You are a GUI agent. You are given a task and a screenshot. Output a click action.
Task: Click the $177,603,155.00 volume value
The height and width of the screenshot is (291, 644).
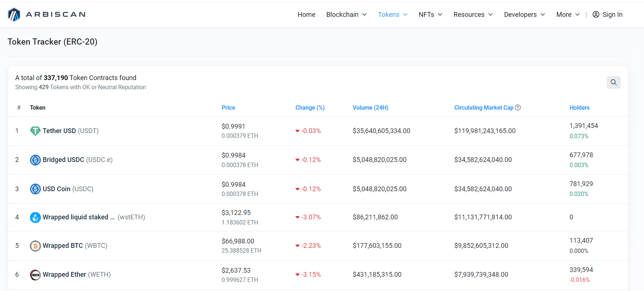coord(377,246)
